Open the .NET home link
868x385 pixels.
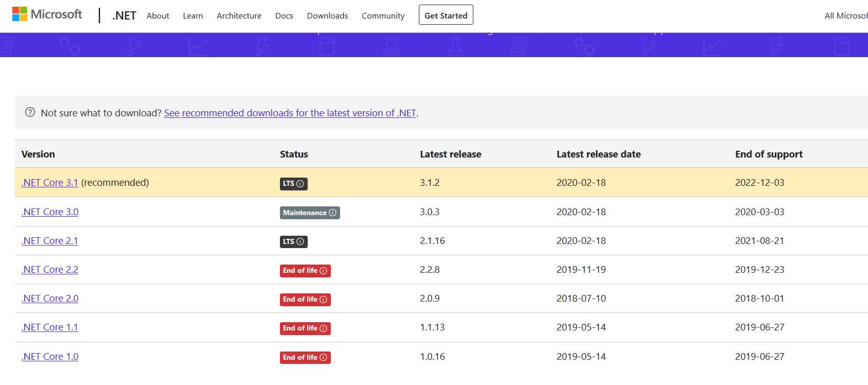(124, 15)
